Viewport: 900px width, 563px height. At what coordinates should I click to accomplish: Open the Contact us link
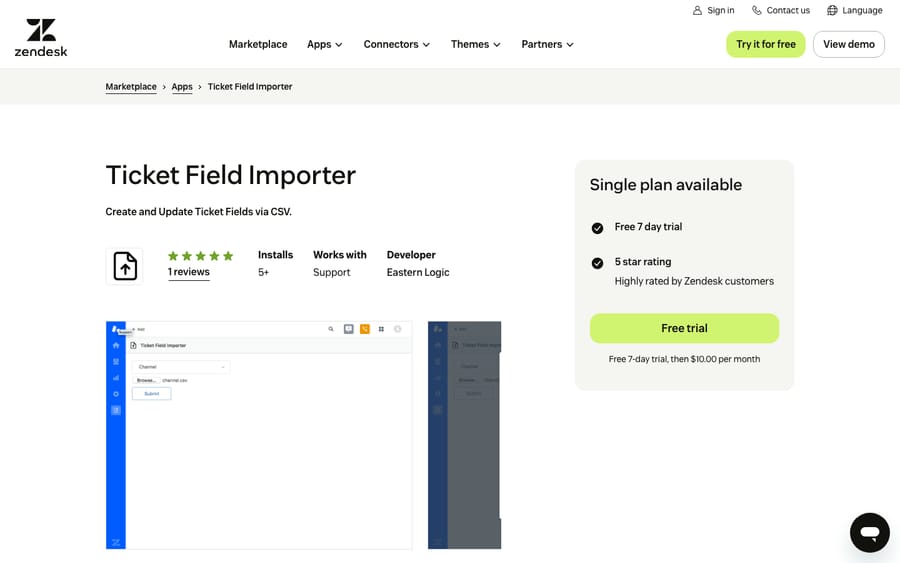[x=781, y=10]
